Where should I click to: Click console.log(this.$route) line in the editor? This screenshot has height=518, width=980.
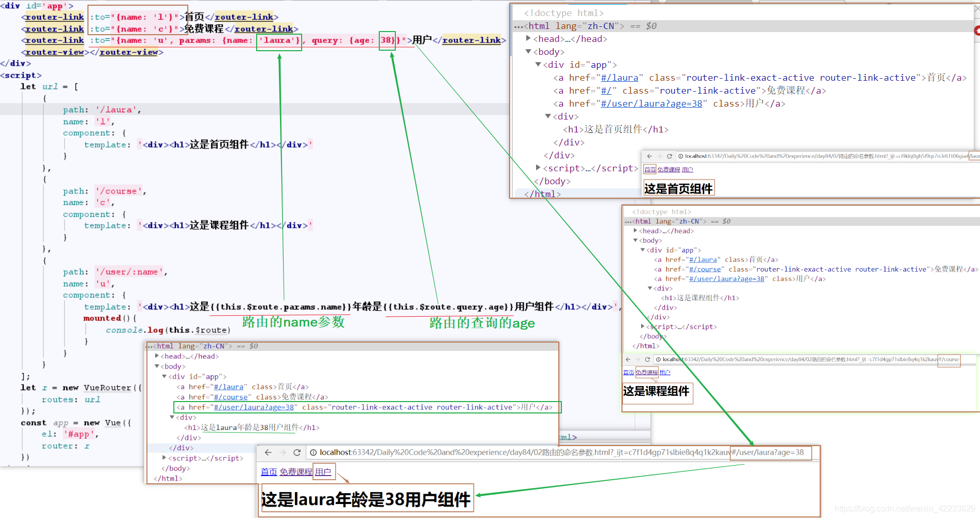[x=168, y=330]
